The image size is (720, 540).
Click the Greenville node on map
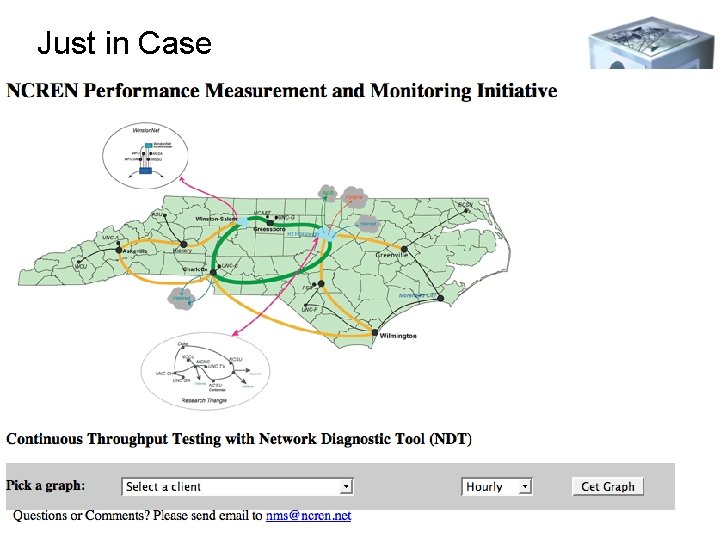click(x=404, y=249)
